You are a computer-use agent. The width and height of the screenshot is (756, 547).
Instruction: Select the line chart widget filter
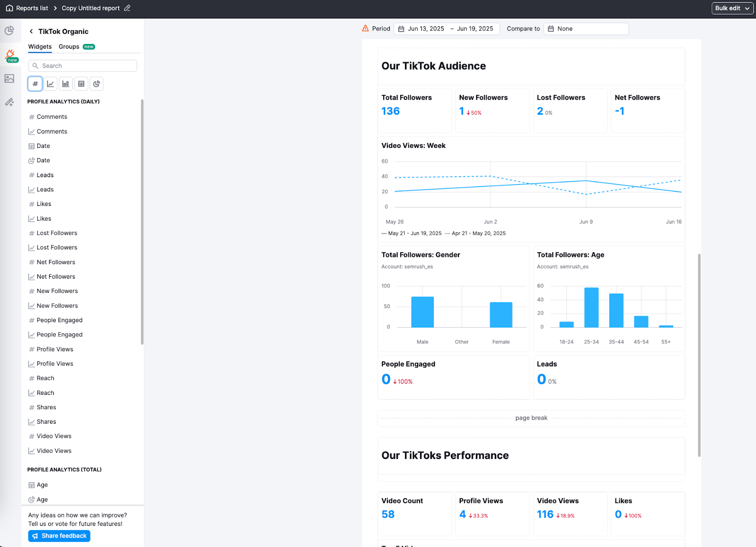coord(50,84)
